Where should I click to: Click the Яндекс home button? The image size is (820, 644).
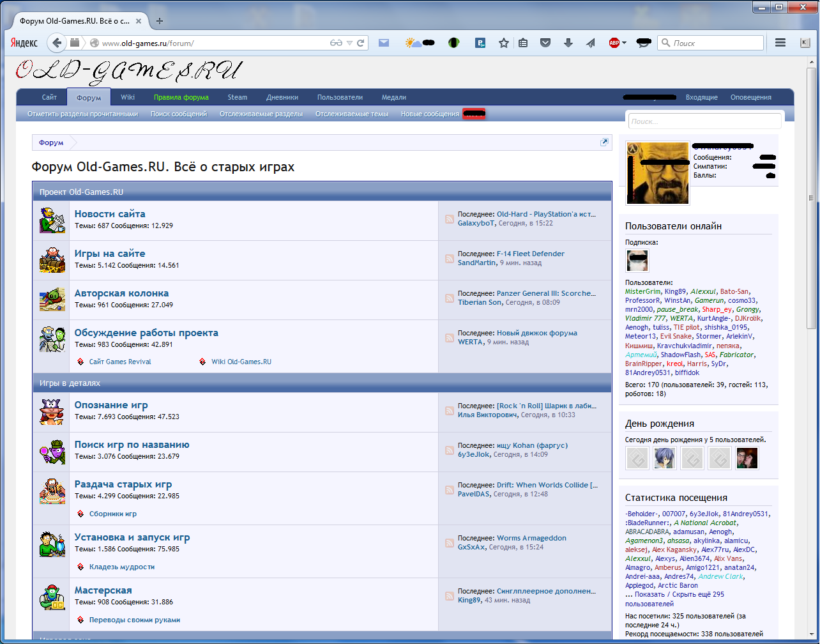[x=24, y=43]
